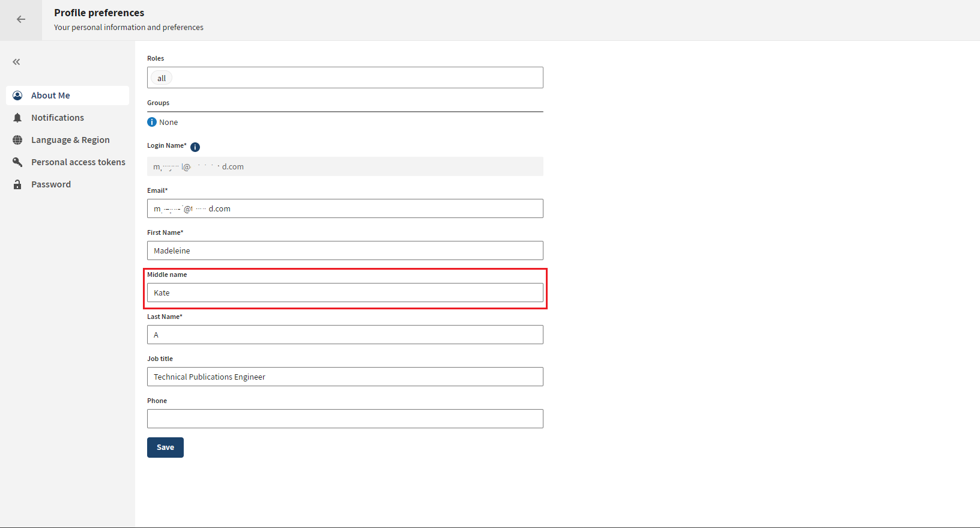The width and height of the screenshot is (980, 528).
Task: Click the Login Name info icon
Action: 195,147
